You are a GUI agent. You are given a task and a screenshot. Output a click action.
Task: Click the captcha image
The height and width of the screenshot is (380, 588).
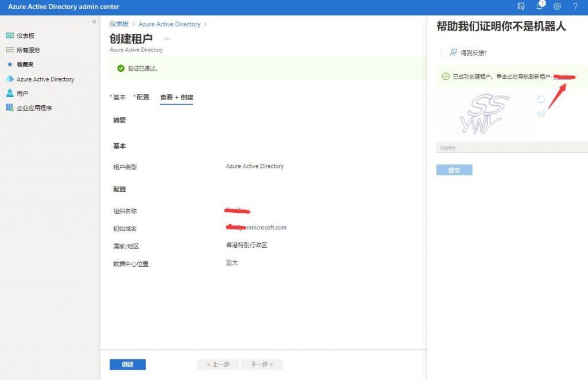(x=485, y=114)
